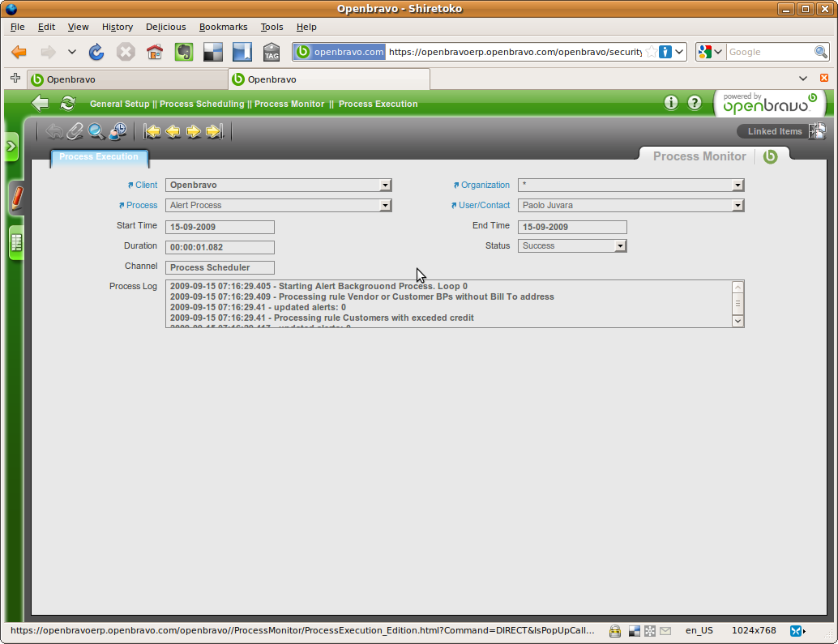Switch to grid view icon on left sidebar
This screenshot has width=838, height=644.
click(x=16, y=243)
